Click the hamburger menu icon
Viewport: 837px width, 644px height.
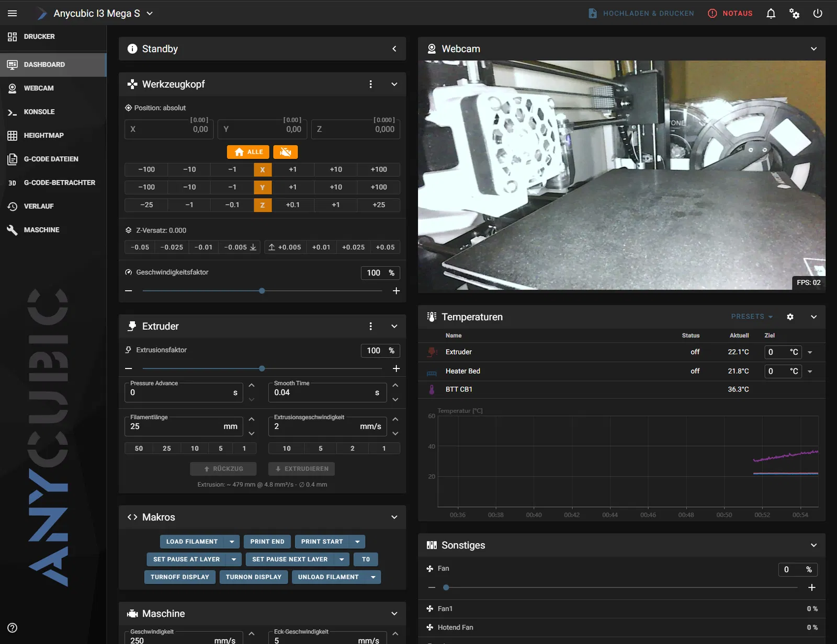click(x=13, y=14)
